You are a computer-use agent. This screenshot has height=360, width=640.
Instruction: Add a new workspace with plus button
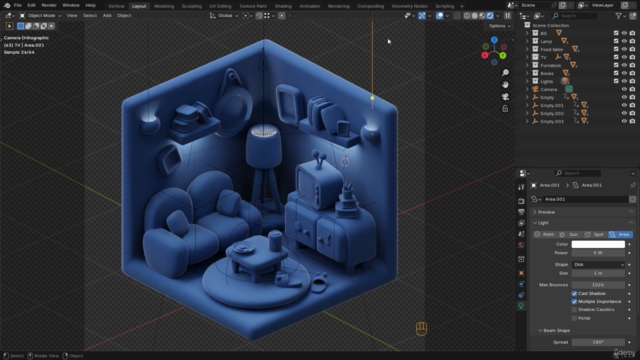tap(462, 6)
